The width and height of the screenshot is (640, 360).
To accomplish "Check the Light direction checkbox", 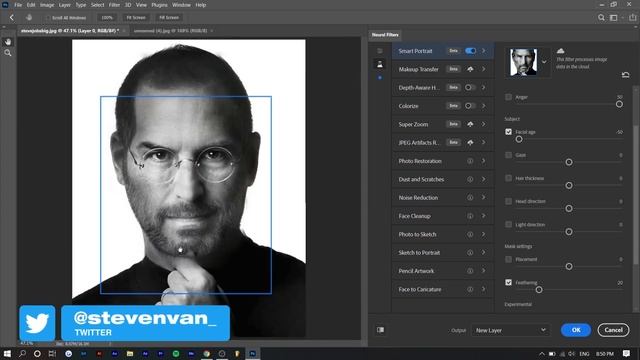I will [x=508, y=224].
